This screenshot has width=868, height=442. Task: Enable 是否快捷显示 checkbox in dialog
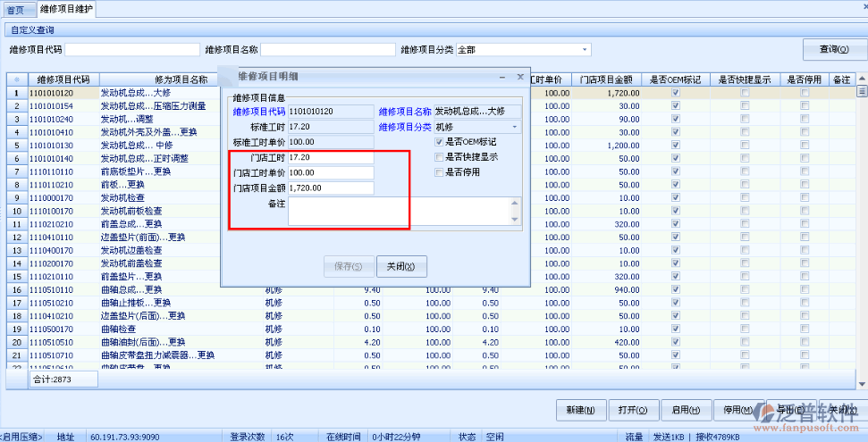tap(438, 156)
